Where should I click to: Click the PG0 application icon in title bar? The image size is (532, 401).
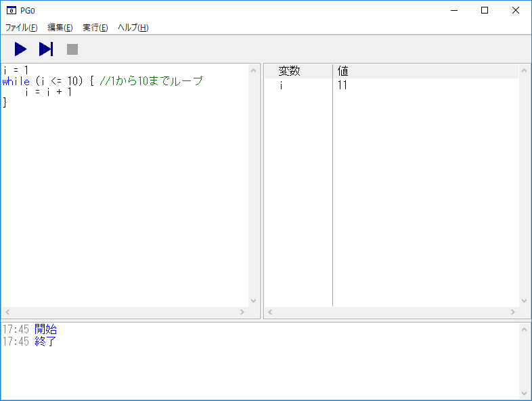tap(12, 11)
